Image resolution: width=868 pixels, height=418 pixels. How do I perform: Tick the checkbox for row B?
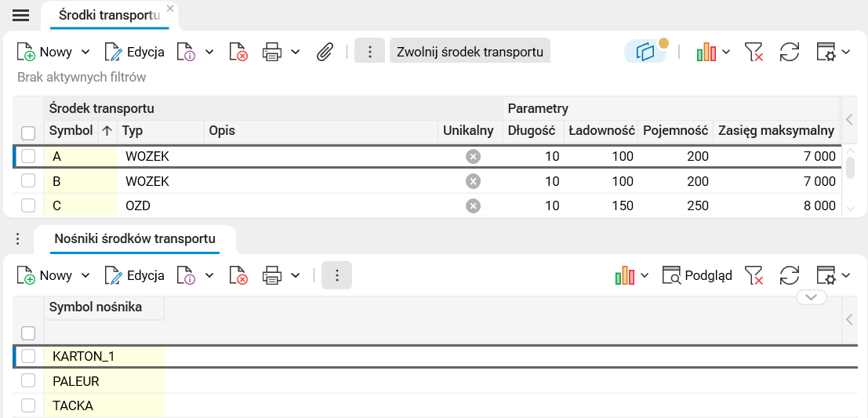click(x=28, y=181)
